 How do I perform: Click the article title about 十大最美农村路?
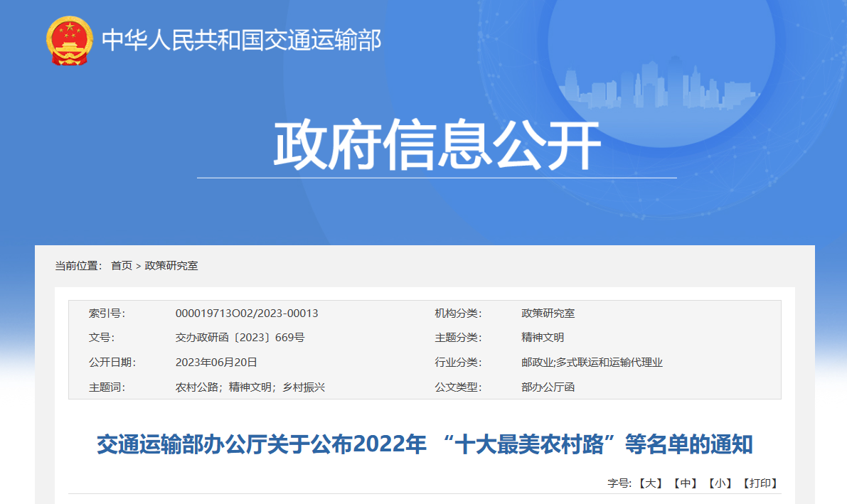(425, 446)
